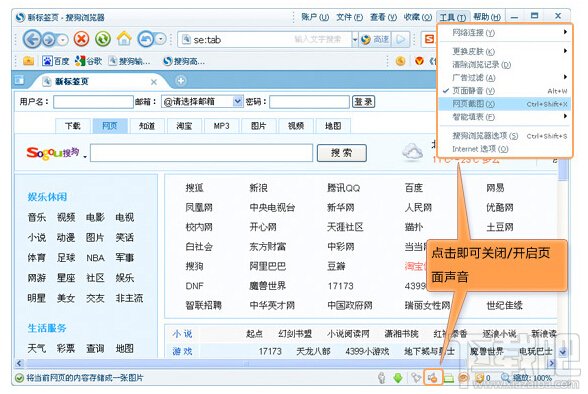Click the 登录 login button
The image size is (588, 394).
[x=363, y=102]
